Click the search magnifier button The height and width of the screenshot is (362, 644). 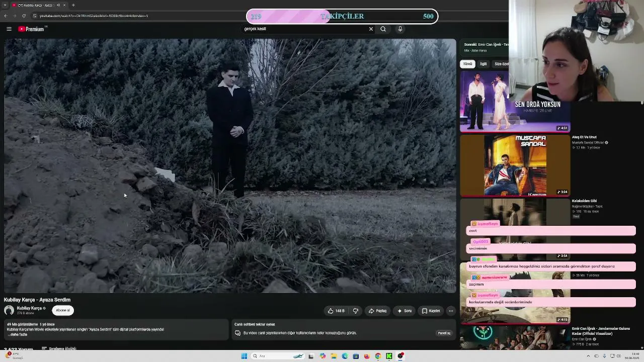coord(383,29)
